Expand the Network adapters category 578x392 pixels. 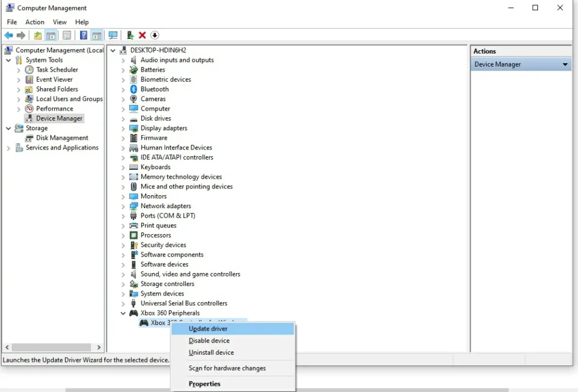(124, 206)
